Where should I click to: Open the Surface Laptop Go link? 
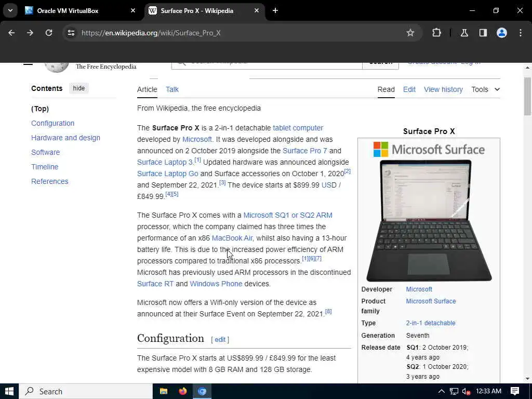168,174
